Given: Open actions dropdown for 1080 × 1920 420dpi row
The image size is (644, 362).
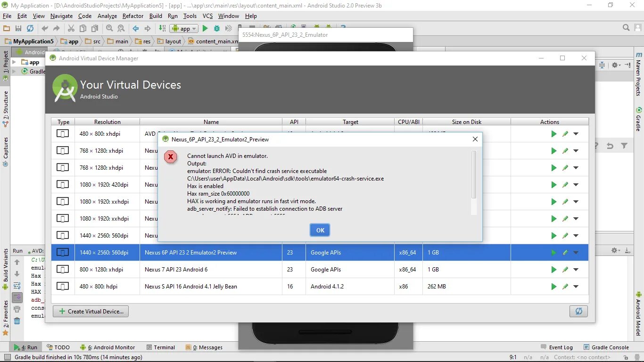Looking at the screenshot, I should click(x=576, y=185).
